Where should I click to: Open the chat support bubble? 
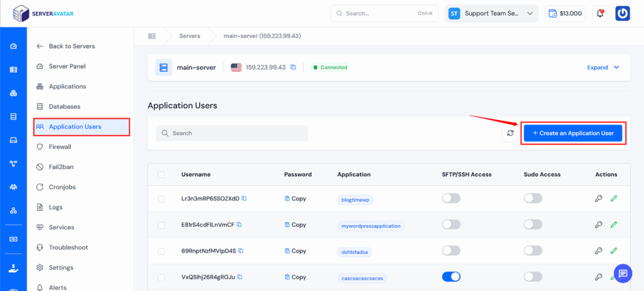[x=623, y=273]
